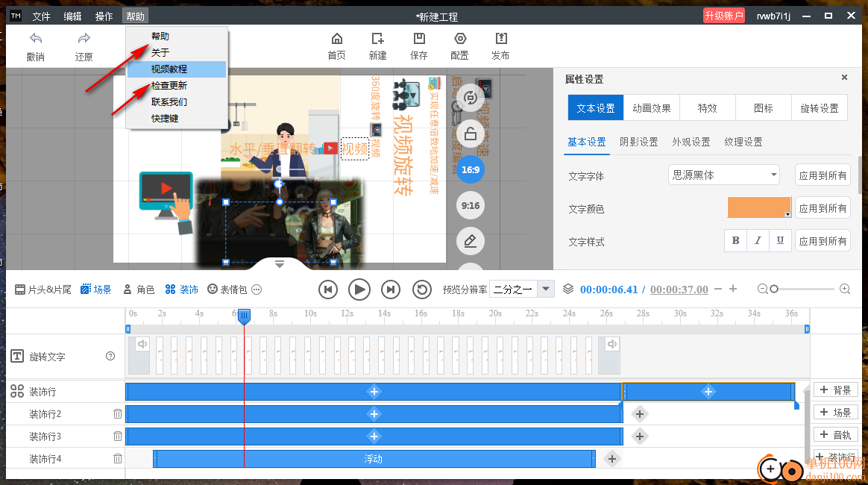Choose 检查更新 from help menu
Screen dimensions: 868x485
pyautogui.click(x=177, y=85)
